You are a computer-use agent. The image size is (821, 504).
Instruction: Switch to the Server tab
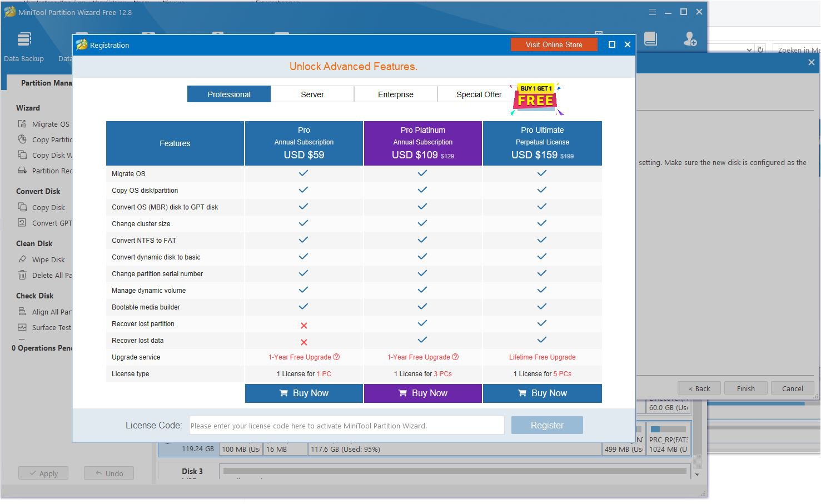[x=312, y=94]
